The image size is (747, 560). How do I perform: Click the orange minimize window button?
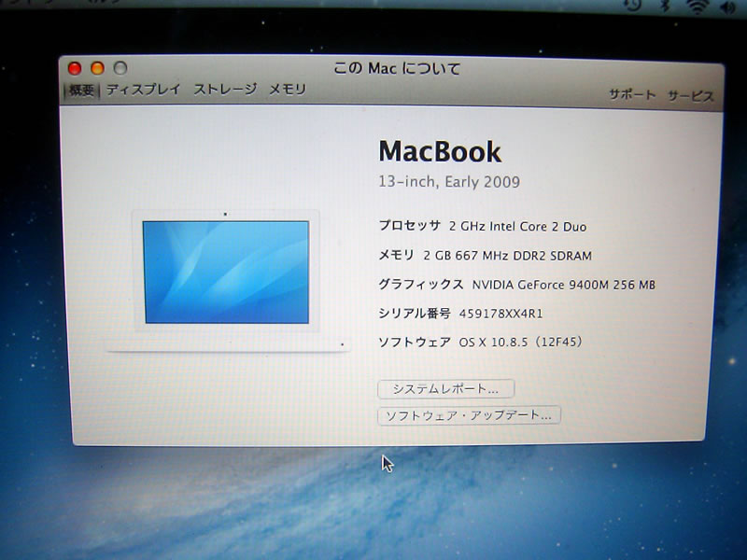click(x=98, y=68)
